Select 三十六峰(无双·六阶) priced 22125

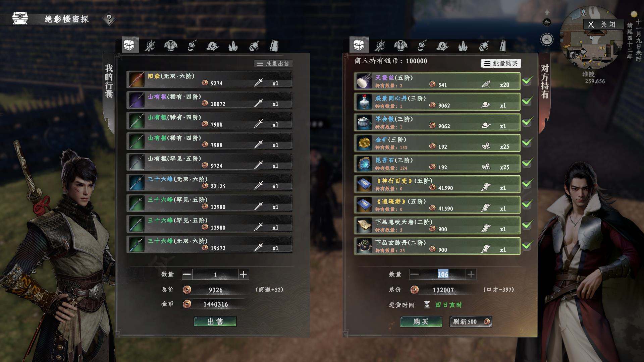(x=209, y=182)
